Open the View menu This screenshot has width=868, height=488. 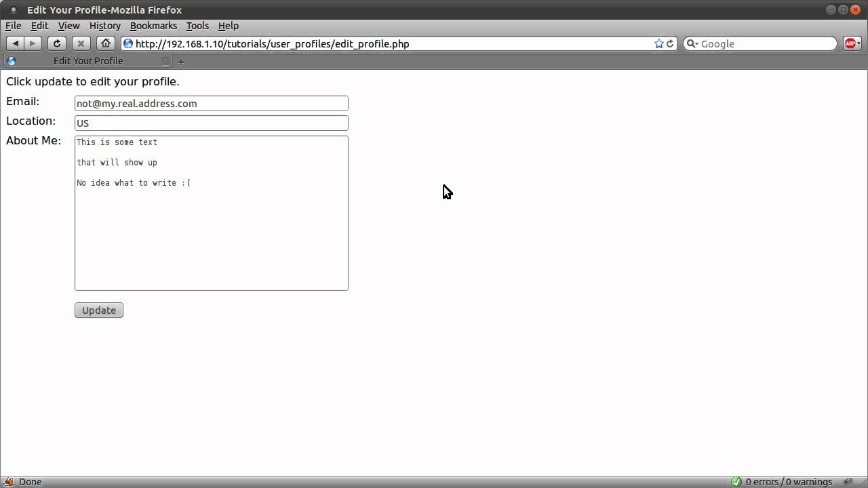68,26
